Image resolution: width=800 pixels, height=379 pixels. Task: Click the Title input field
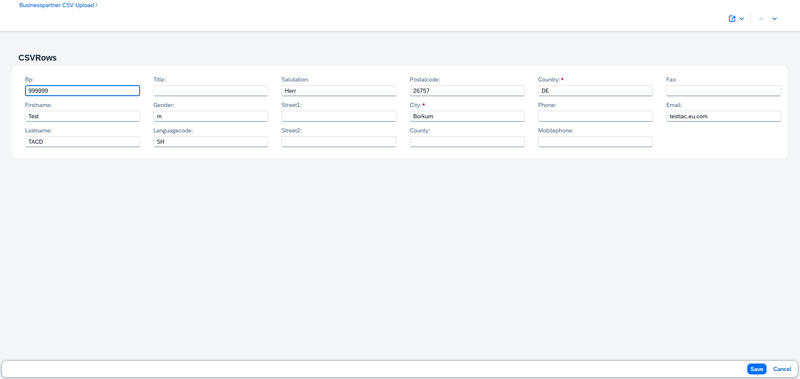tap(211, 91)
